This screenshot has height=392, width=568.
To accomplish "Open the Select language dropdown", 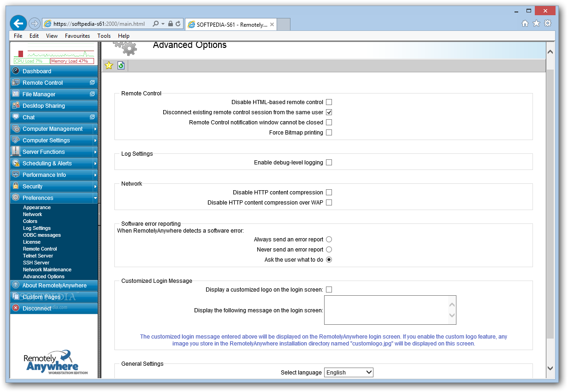I will pos(349,372).
